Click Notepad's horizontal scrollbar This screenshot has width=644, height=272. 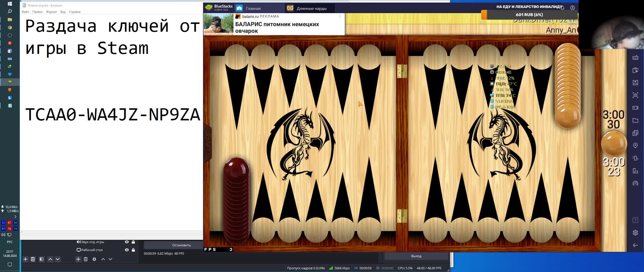111,232
